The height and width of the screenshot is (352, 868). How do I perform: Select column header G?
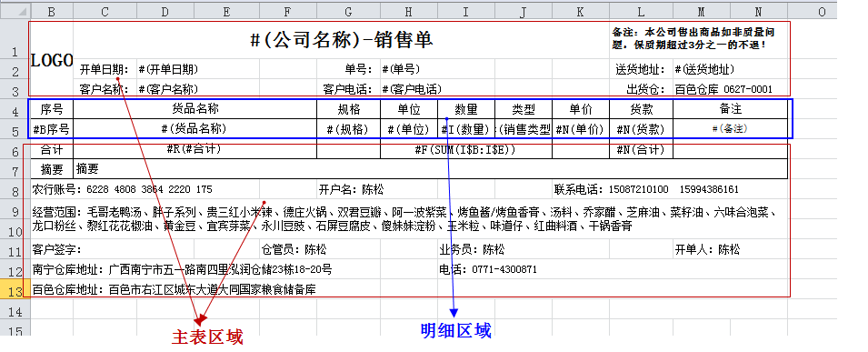[x=348, y=12]
